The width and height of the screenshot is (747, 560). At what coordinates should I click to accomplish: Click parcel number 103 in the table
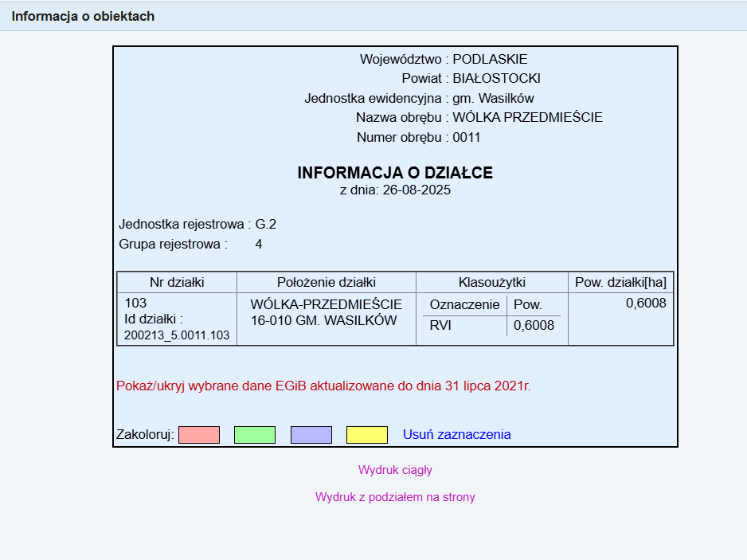pos(136,303)
